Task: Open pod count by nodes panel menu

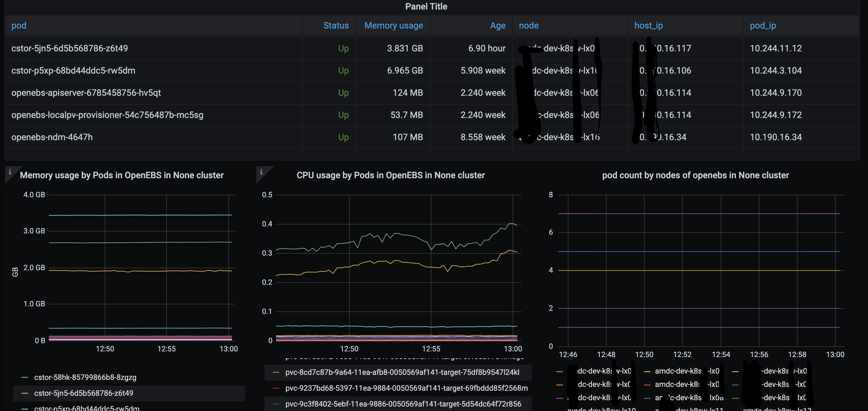Action: tap(695, 175)
